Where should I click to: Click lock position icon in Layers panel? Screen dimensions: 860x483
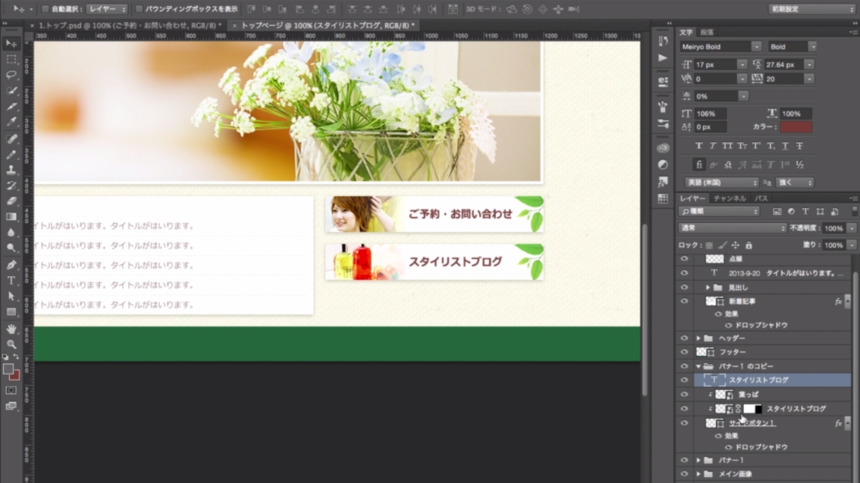pos(735,245)
